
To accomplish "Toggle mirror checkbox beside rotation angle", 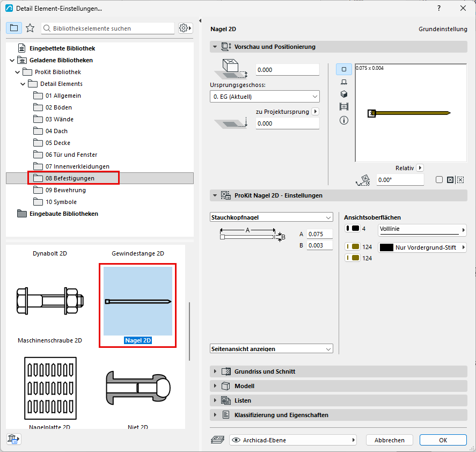I will coord(439,180).
